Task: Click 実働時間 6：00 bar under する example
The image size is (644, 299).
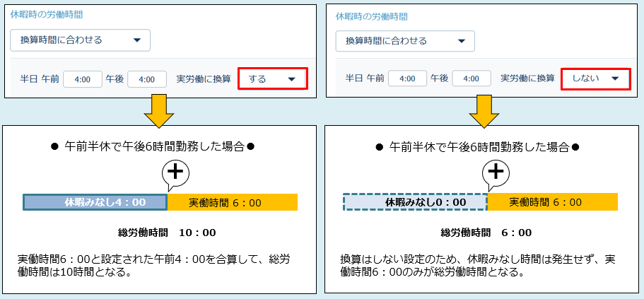Action: pos(233,202)
